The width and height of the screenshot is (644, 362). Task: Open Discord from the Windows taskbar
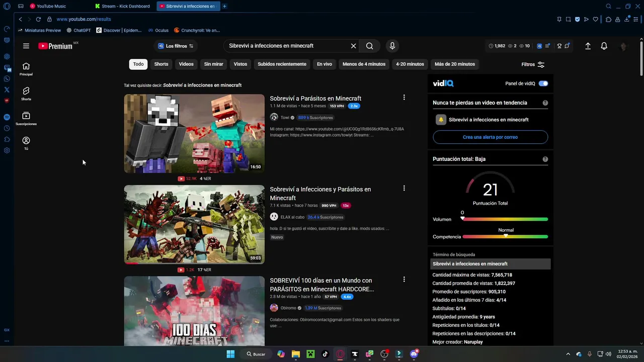pyautogui.click(x=414, y=354)
